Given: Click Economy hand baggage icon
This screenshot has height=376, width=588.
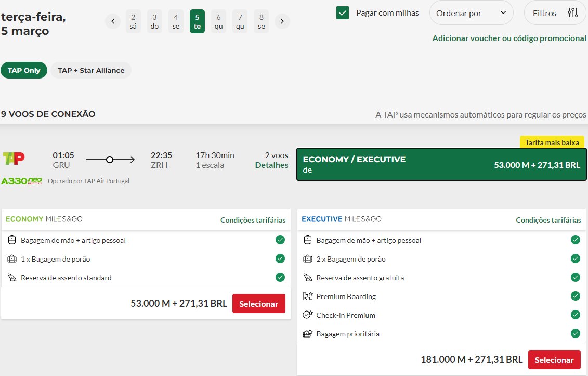Looking at the screenshot, I should tap(12, 240).
